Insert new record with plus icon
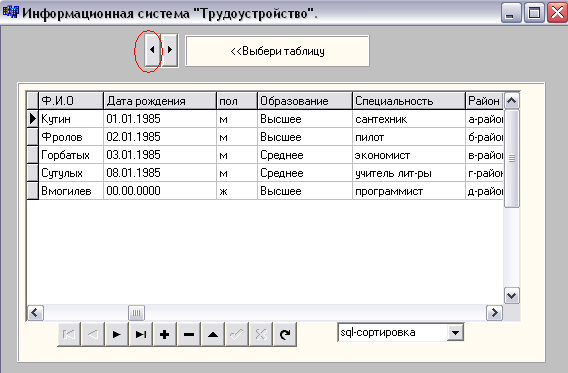Viewport: 568px width, 373px height. click(x=164, y=334)
